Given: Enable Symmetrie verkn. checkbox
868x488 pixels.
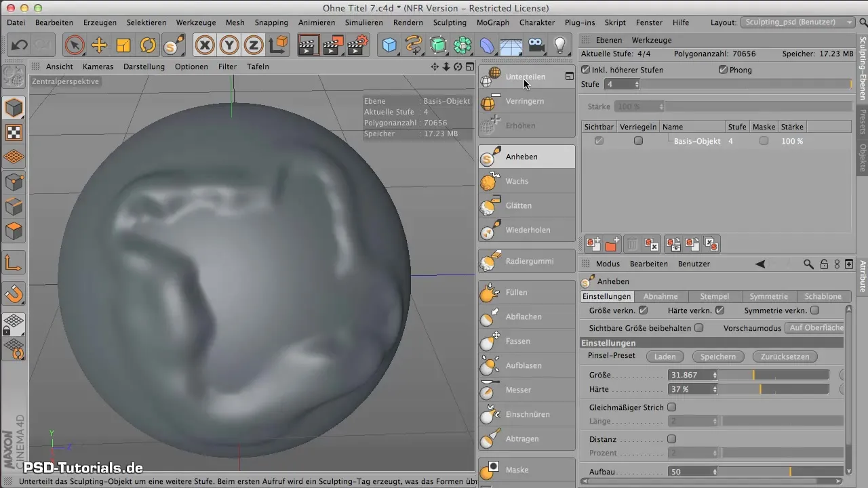Looking at the screenshot, I should [815, 310].
